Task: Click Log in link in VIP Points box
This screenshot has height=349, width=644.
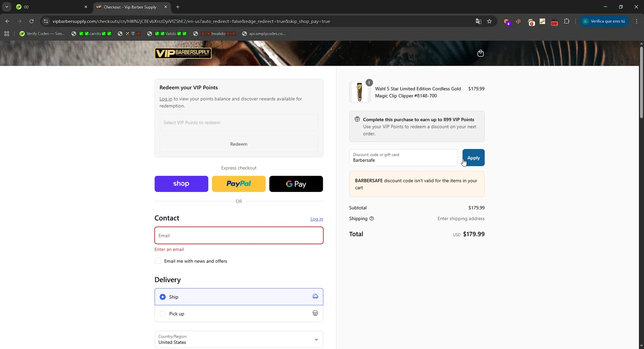Action: 166,99
